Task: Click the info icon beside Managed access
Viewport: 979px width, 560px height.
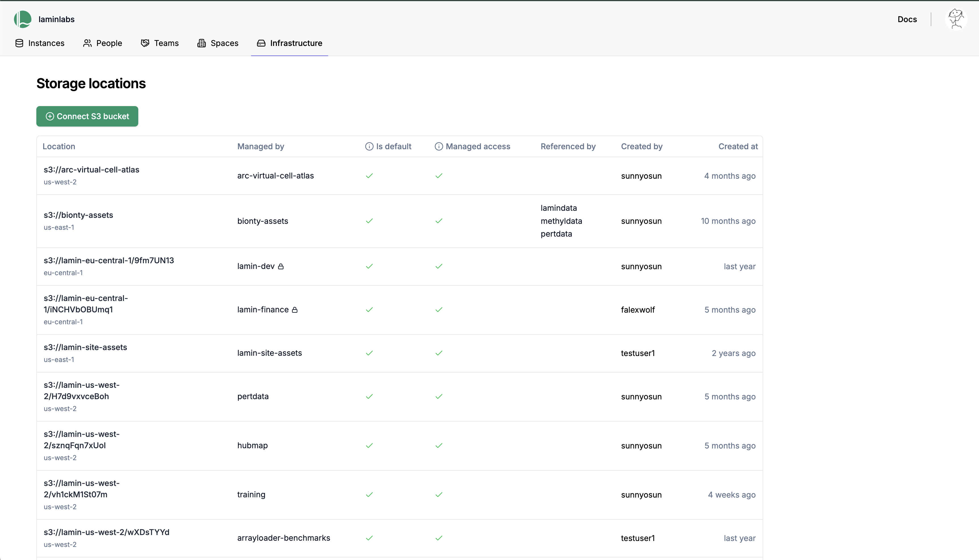Action: 439,147
